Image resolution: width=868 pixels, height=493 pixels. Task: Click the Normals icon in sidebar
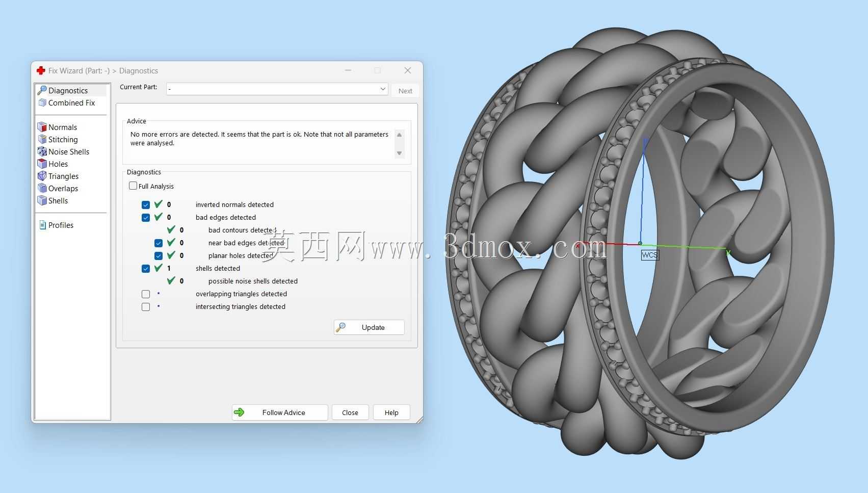42,127
